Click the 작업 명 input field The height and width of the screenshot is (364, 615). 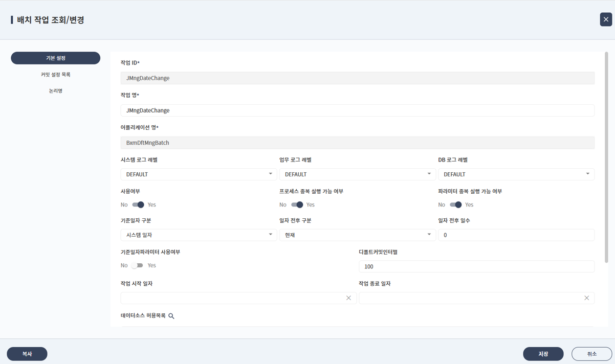coord(357,110)
